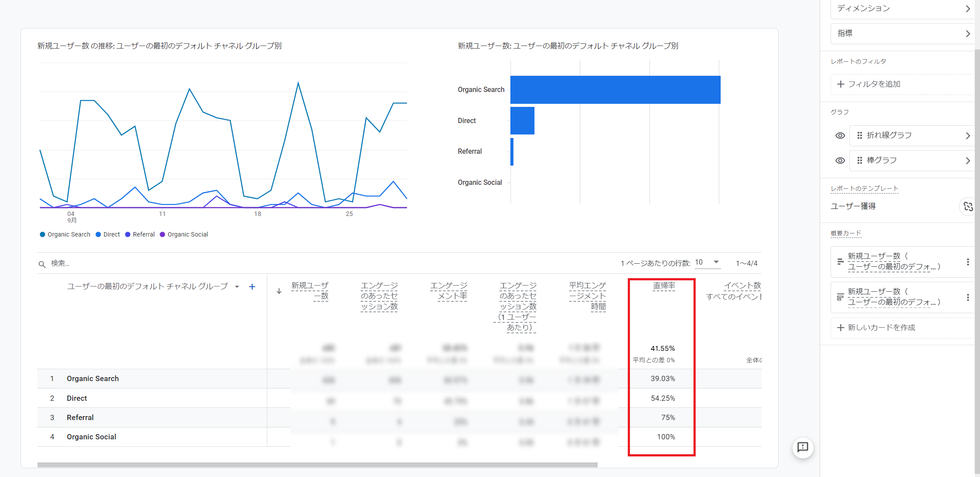The width and height of the screenshot is (980, 477).
Task: Click the plus icon to add a dimension column
Action: click(x=252, y=286)
